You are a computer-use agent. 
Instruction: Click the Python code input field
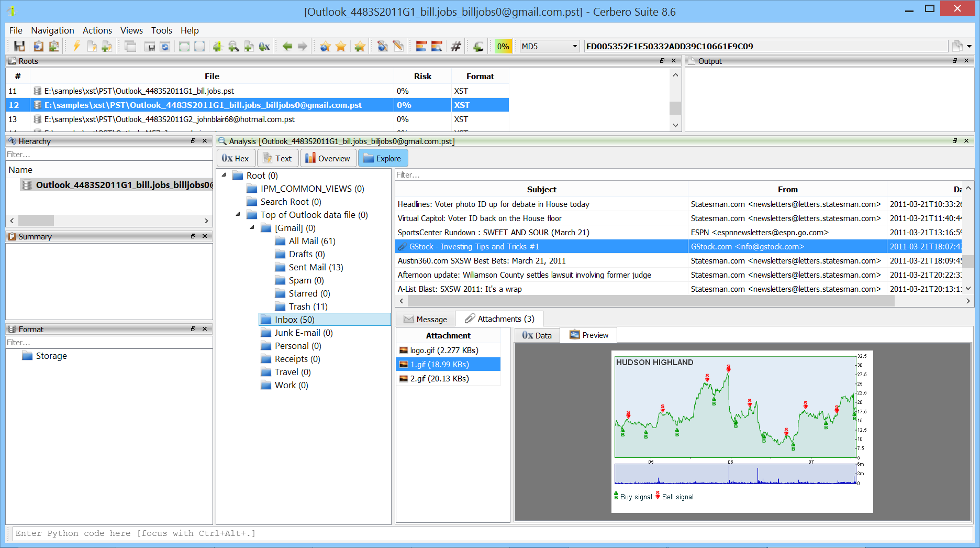(492, 533)
